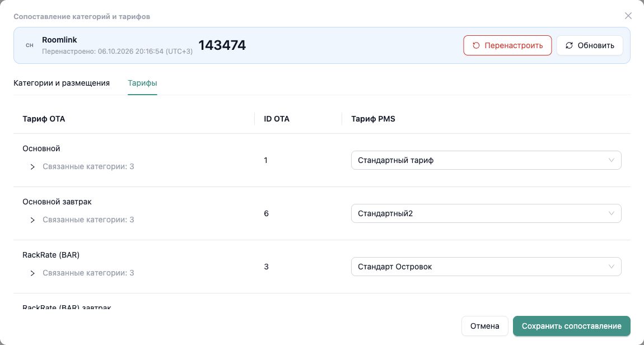Expand related categories for Основной tariff
Image resolution: width=644 pixels, height=345 pixels.
point(32,167)
